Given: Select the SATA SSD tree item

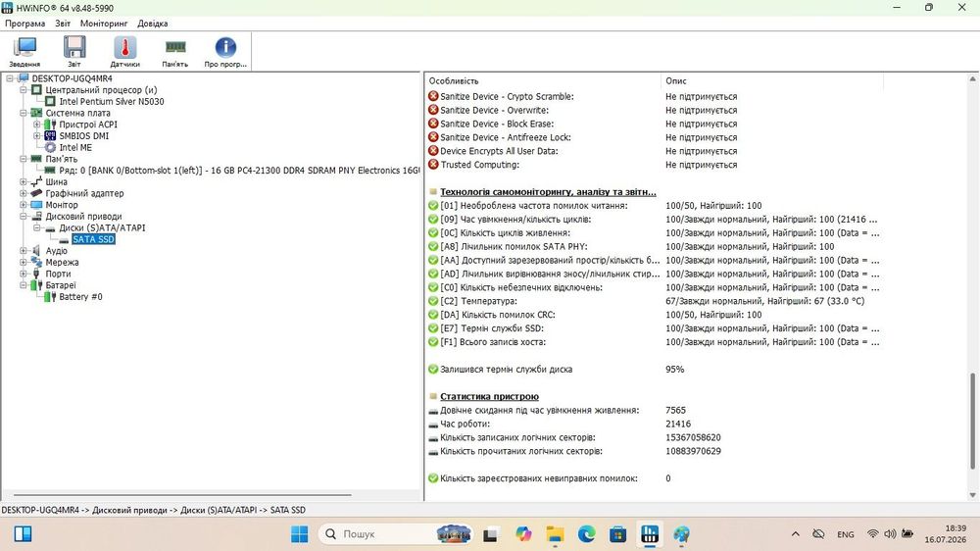Looking at the screenshot, I should point(93,239).
